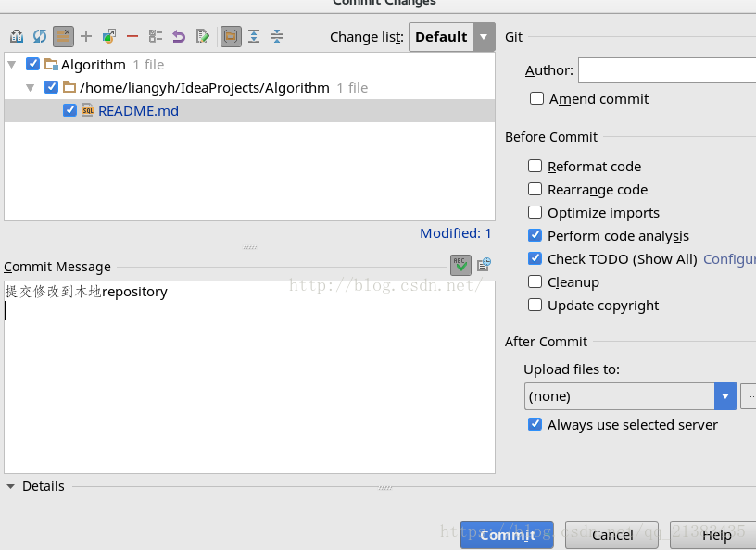
Task: Click the Author input field
Action: [667, 70]
